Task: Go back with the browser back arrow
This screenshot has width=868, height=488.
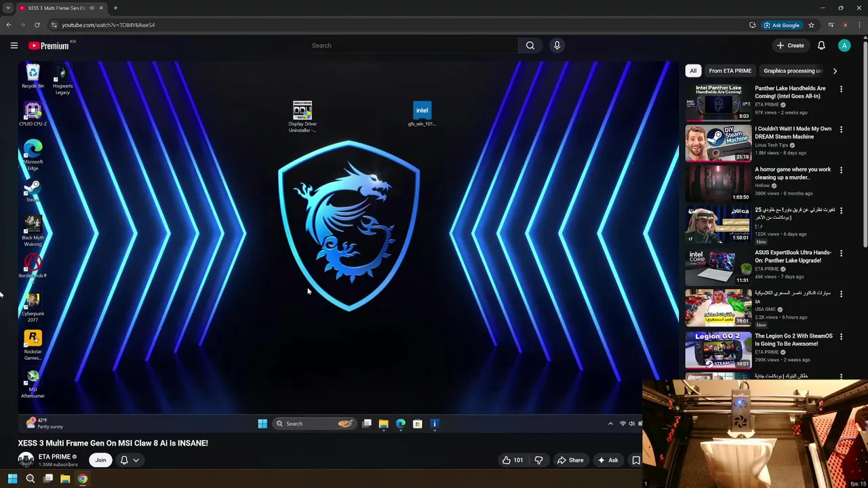Action: pos(9,25)
